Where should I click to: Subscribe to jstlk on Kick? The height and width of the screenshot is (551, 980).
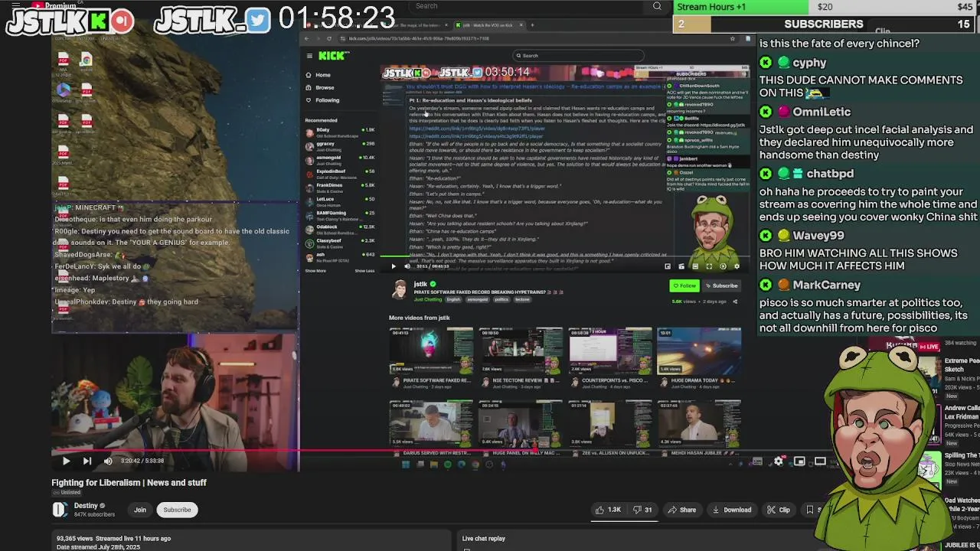pos(721,286)
